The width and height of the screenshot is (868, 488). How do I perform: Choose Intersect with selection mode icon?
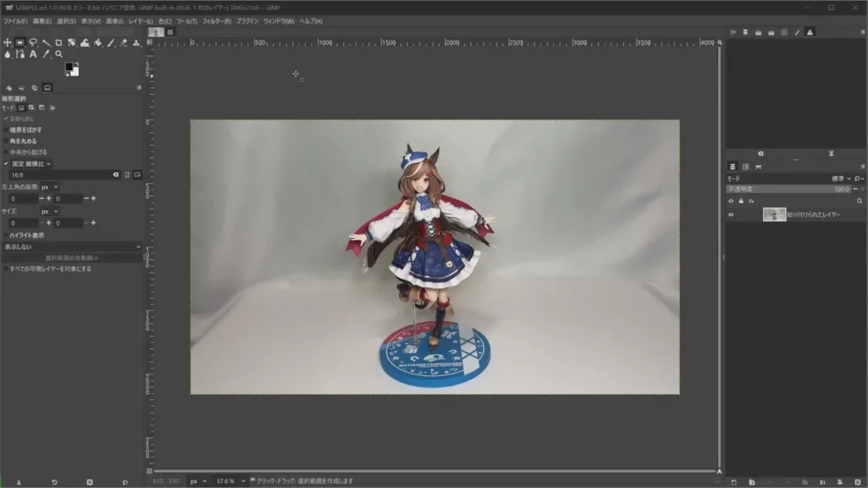(53, 108)
